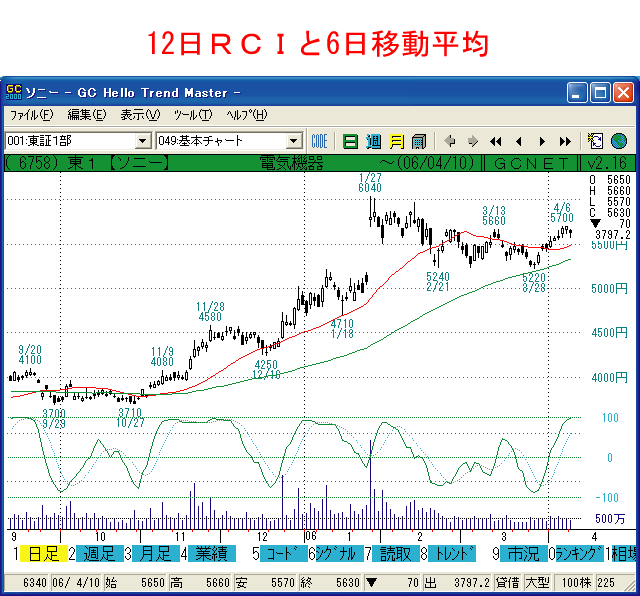640x596 pixels.
Task: Click the 11/9 4080 price label
Action: click(162, 356)
